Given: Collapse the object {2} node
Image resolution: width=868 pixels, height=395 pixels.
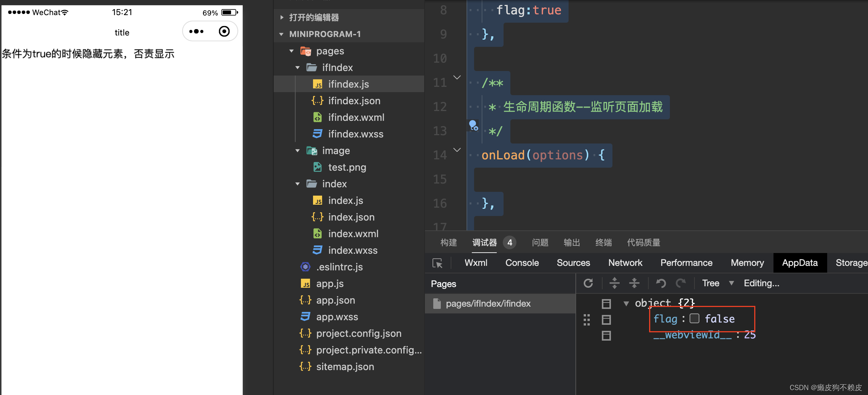Looking at the screenshot, I should (626, 303).
